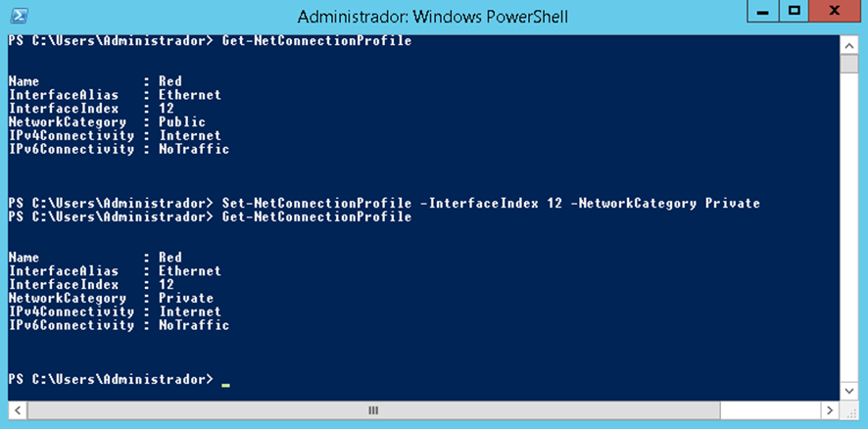Click the vertical scrollbar down arrow
The width and height of the screenshot is (868, 429).
[x=848, y=392]
